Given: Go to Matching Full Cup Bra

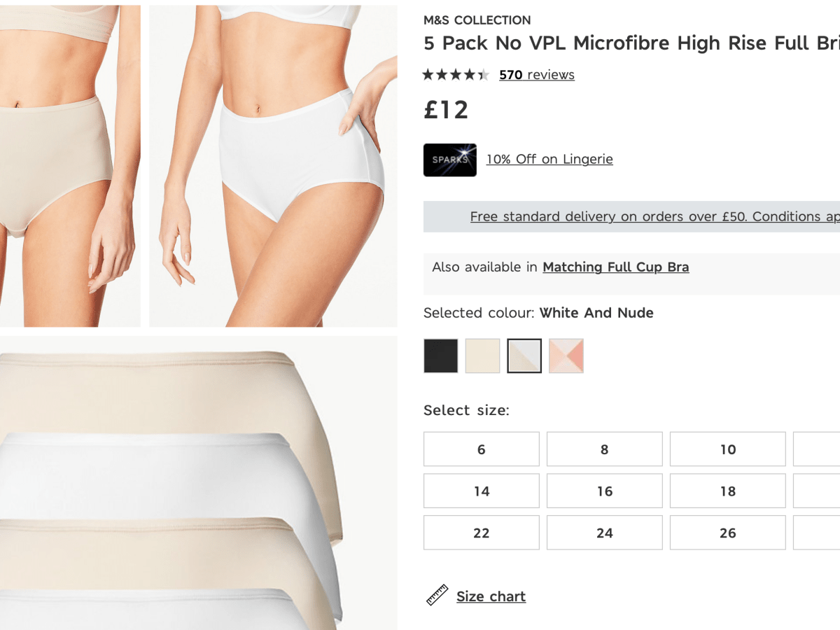Looking at the screenshot, I should point(616,267).
